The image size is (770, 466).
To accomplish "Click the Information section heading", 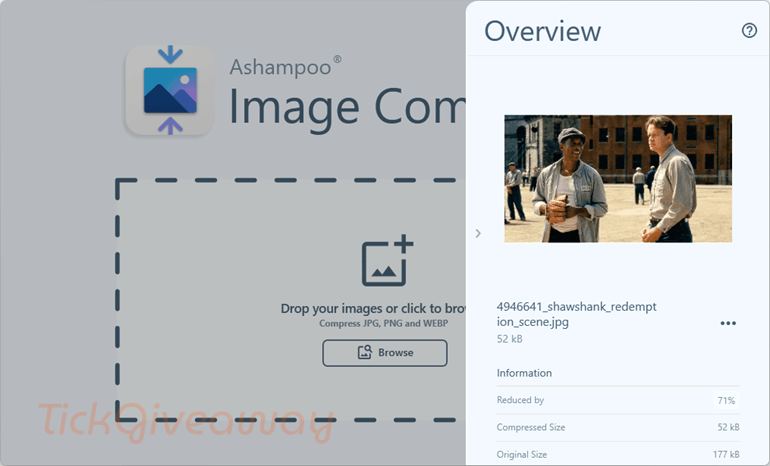I will tap(524, 373).
